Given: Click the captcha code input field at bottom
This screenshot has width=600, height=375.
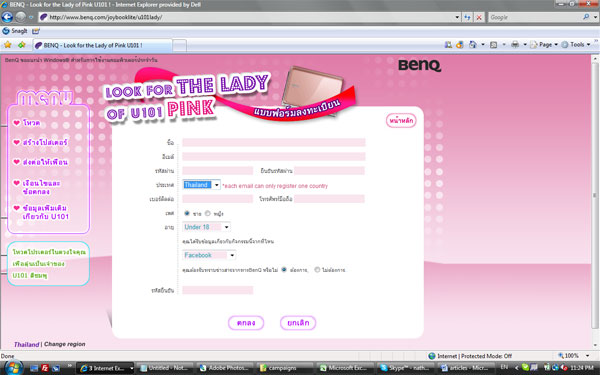Looking at the screenshot, I should tap(218, 290).
